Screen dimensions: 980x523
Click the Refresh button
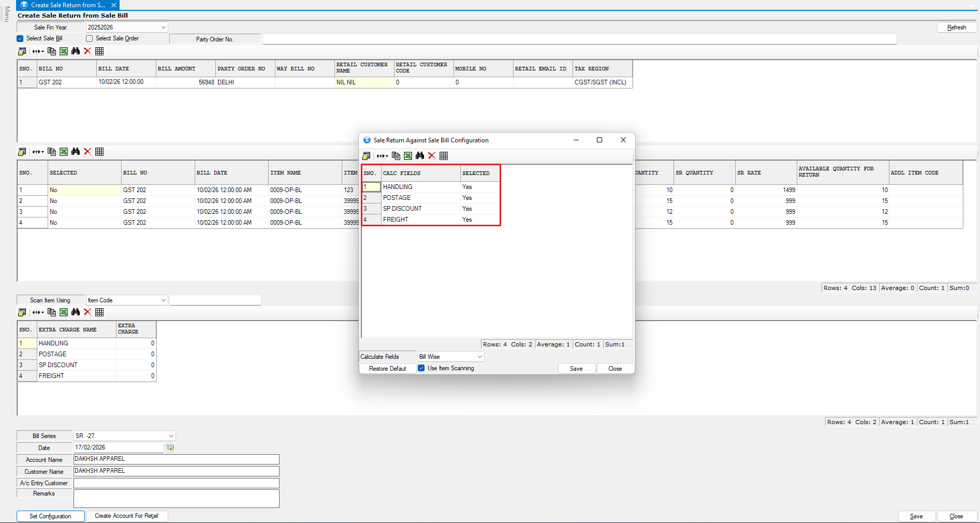coord(956,27)
